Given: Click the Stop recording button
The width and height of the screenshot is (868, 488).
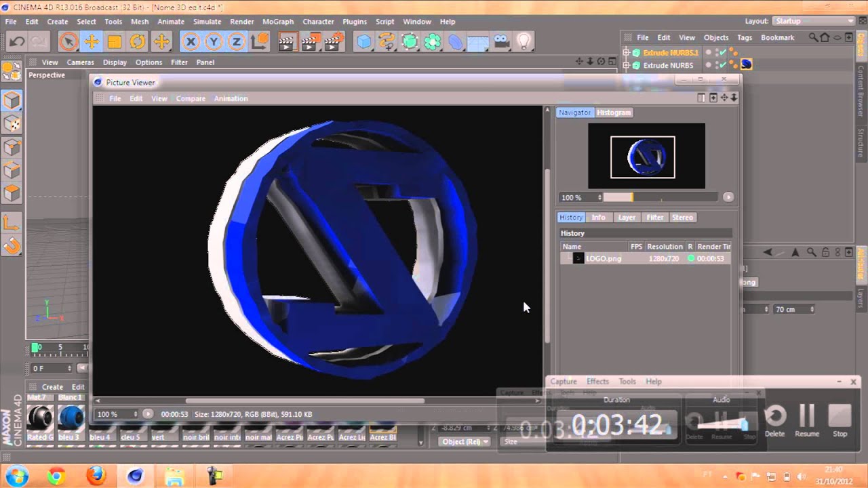Looking at the screenshot, I should 840,421.
